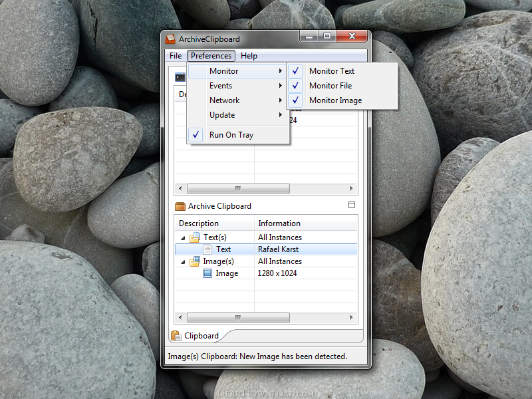
Task: Click the Information column header
Action: click(x=306, y=223)
